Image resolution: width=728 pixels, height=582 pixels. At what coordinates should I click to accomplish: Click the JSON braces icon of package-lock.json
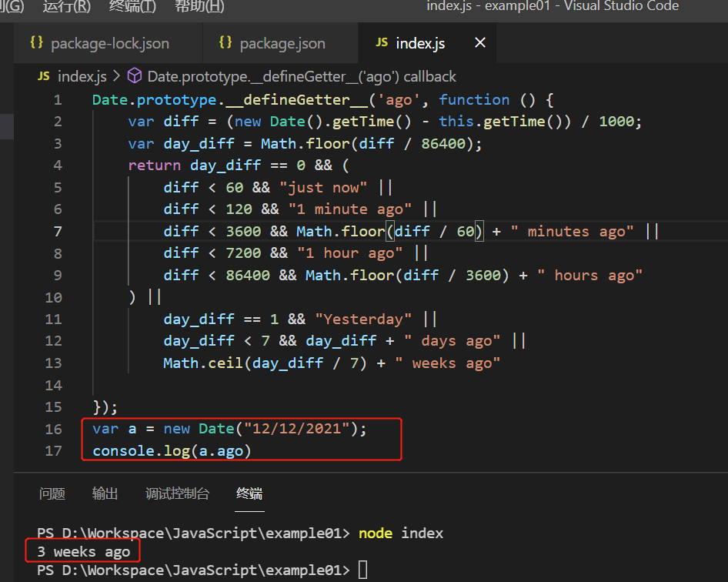pos(37,42)
